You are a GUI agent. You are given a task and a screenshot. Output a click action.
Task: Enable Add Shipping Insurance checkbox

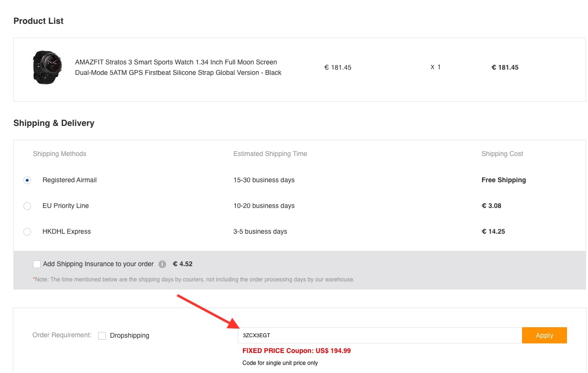point(37,264)
